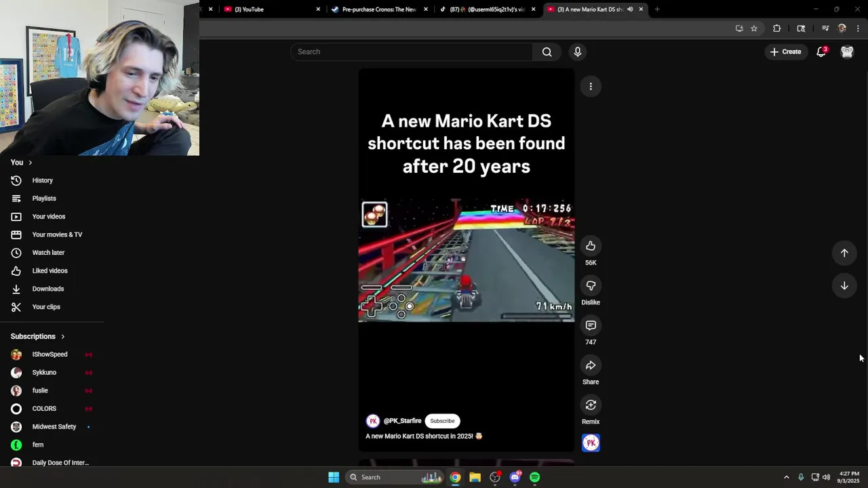Open Chrome three-dot menu
The width and height of the screenshot is (868, 488).
[858, 28]
